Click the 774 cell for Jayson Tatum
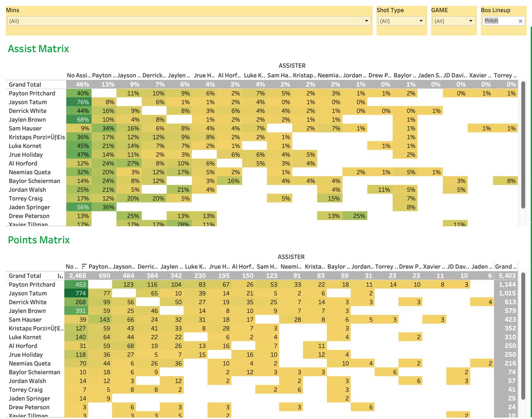 77,293
